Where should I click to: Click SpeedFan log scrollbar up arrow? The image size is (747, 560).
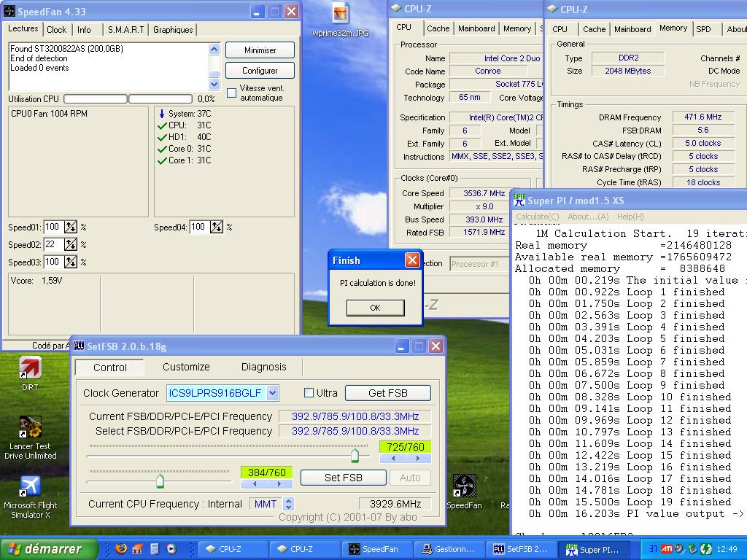point(214,49)
